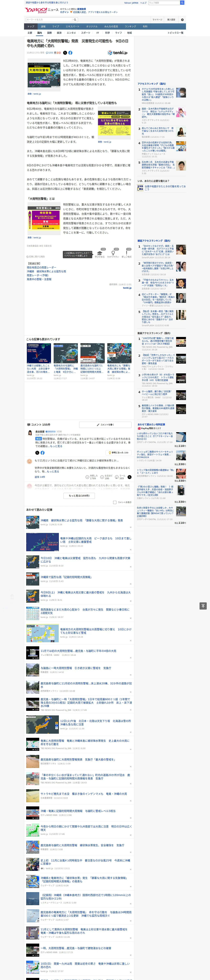The width and height of the screenshot is (210, 980).
Task: Share the user comment on X
Action: (129, 477)
